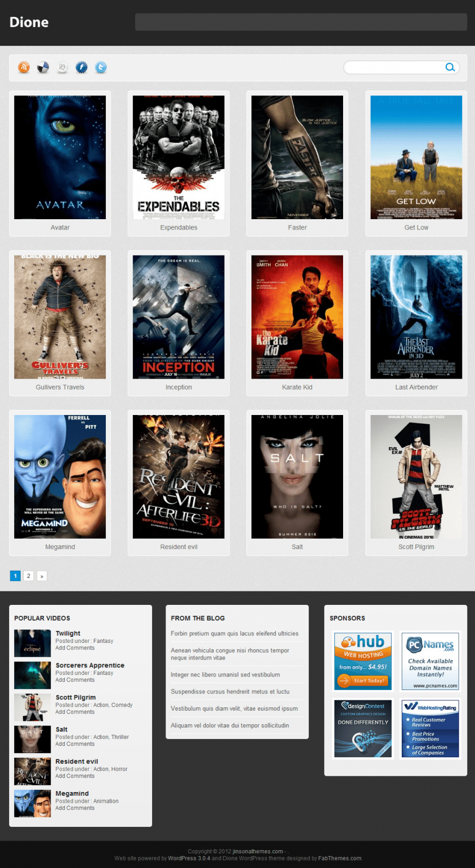Click the white social badge beside Facebook
Screen dimensions: 475x868
(62, 67)
